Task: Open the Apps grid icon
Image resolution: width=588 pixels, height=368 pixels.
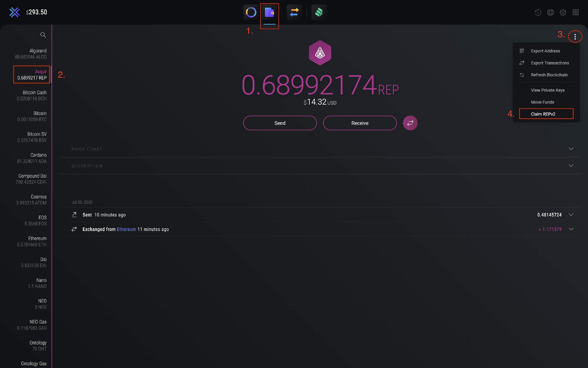Action: pos(576,12)
